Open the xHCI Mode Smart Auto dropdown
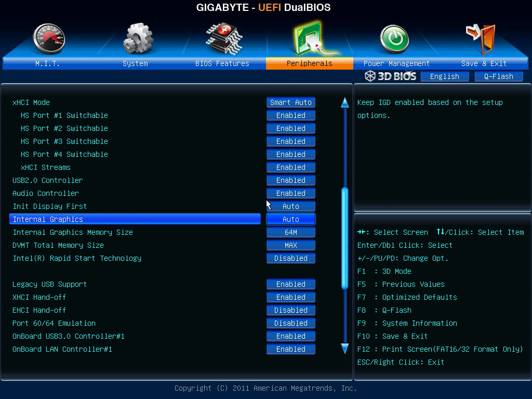This screenshot has height=399, width=532. click(x=291, y=102)
